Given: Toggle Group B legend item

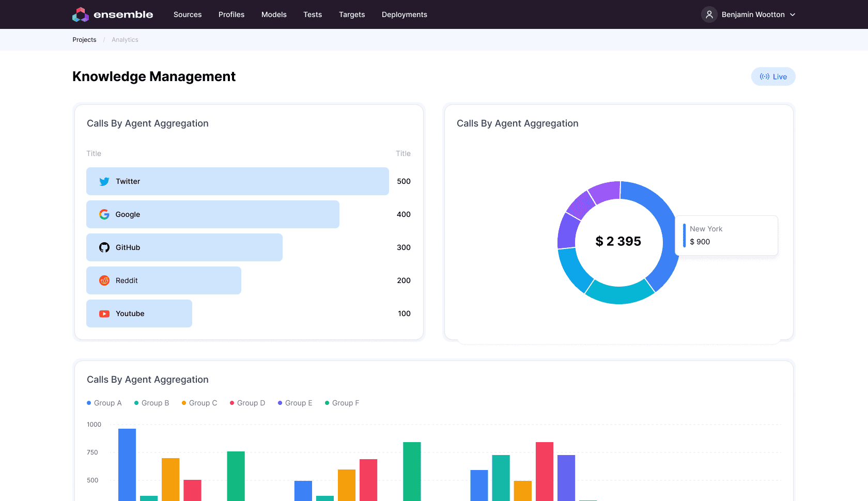Looking at the screenshot, I should 152,403.
